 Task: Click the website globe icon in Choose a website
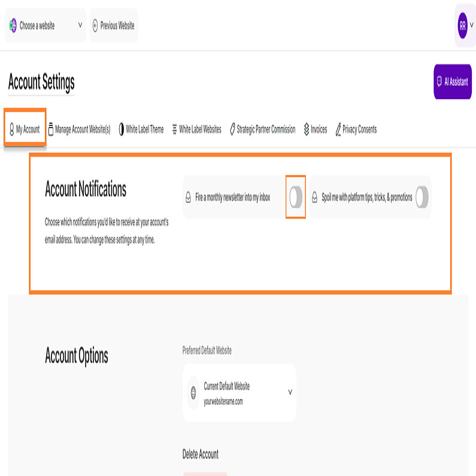[13, 26]
